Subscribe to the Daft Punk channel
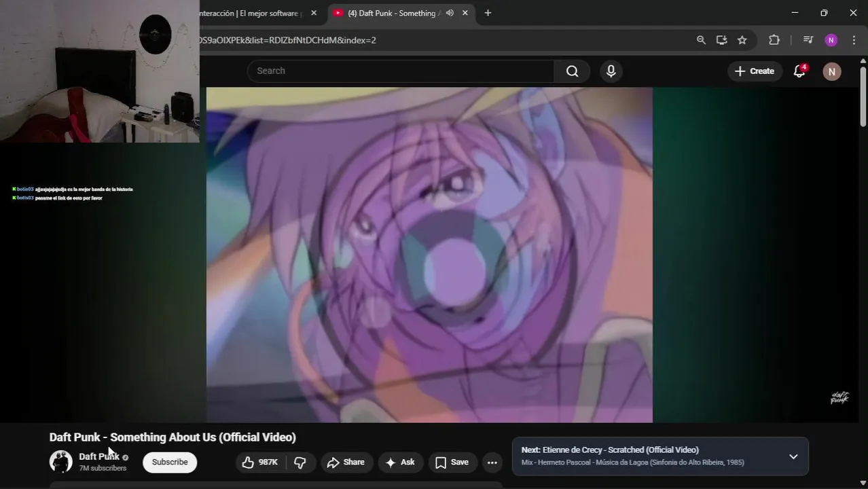The width and height of the screenshot is (868, 489). (x=170, y=463)
